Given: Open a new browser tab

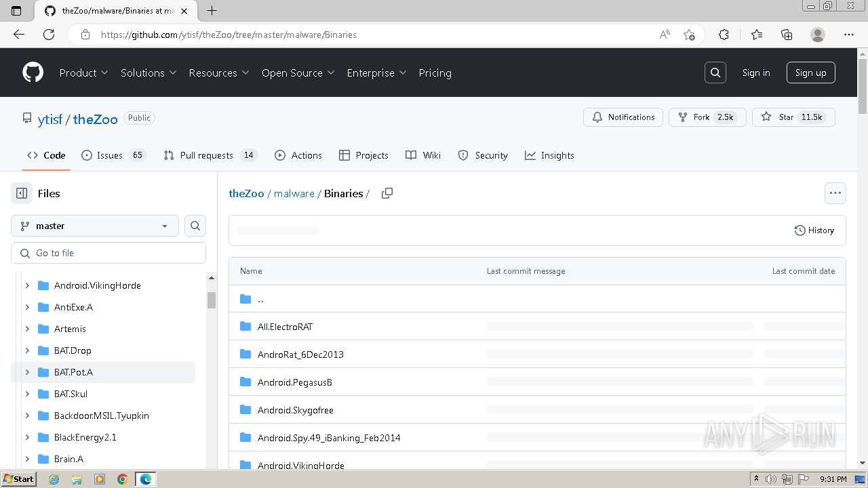Looking at the screenshot, I should point(212,10).
